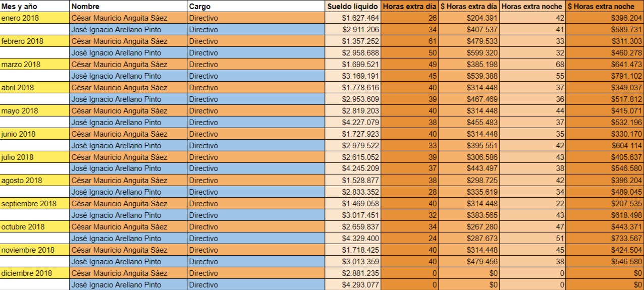Image resolution: width=644 pixels, height=290 pixels.
Task: Click the '$2.881.235' salary value
Action: point(353,273)
